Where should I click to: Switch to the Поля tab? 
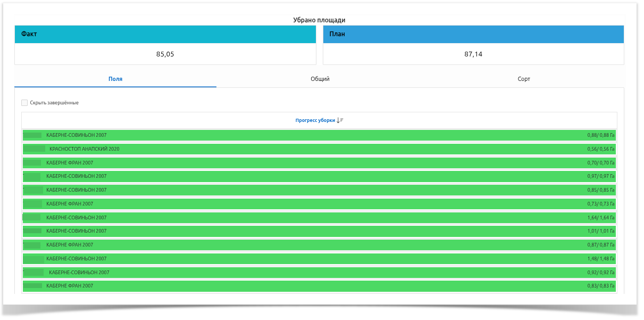[115, 79]
